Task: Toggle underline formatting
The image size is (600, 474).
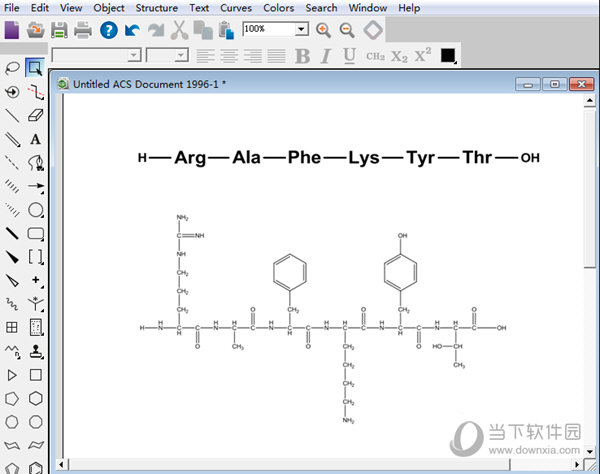Action: pos(349,56)
